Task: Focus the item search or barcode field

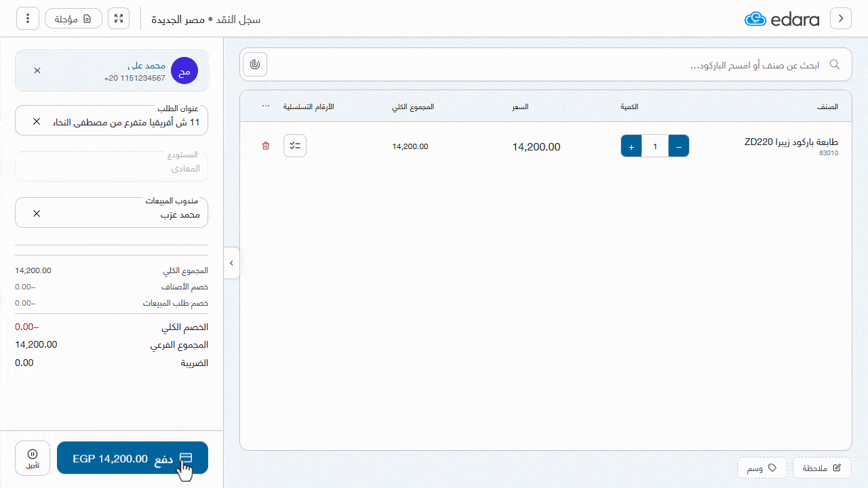Action: tap(546, 64)
